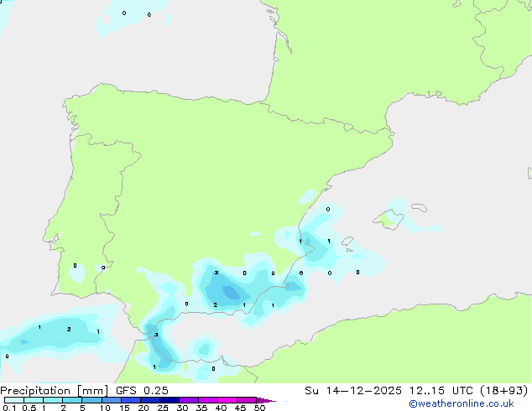532x411 pixels.
Task: Open the weatheronline.co.uk copyright link
Action: click(x=461, y=403)
